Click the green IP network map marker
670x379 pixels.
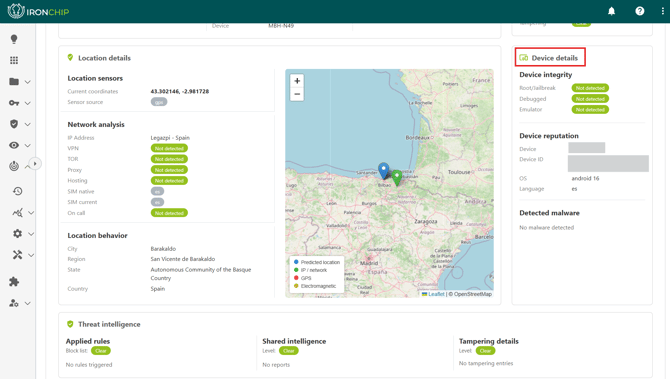pyautogui.click(x=397, y=177)
